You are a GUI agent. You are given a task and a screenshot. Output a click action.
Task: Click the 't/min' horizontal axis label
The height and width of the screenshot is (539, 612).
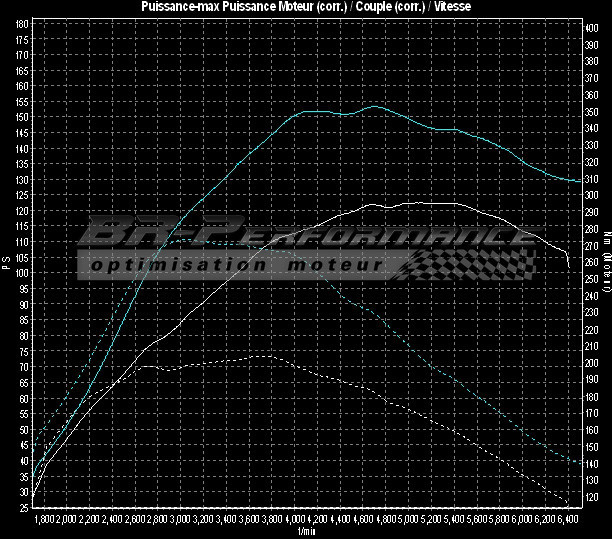coord(305,531)
